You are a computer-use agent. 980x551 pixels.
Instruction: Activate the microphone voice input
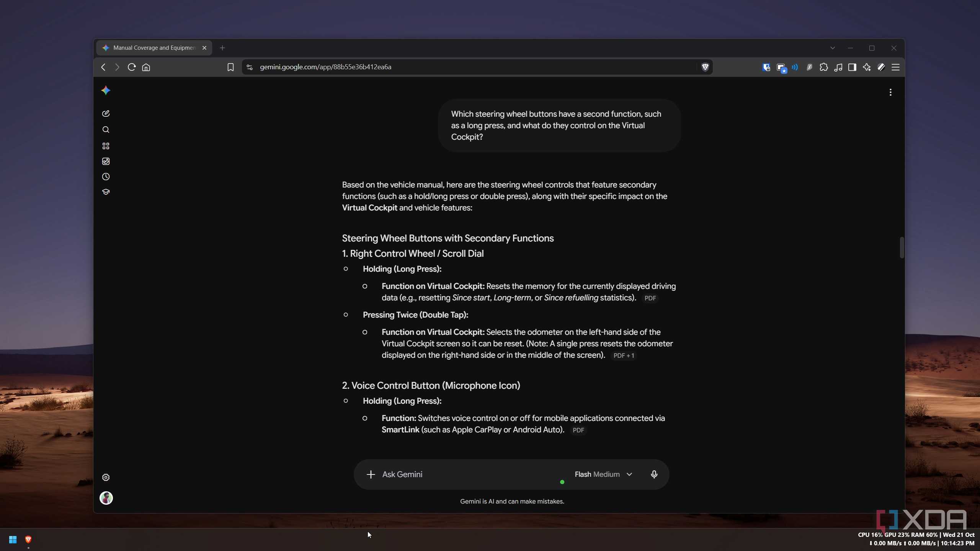pyautogui.click(x=654, y=474)
